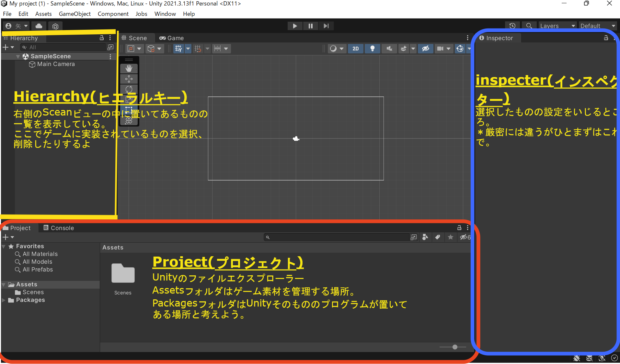The height and width of the screenshot is (364, 620).
Task: Toggle grid snapping button
Action: (x=198, y=49)
